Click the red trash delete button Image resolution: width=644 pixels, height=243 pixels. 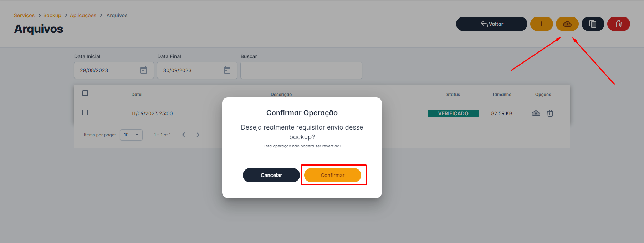pyautogui.click(x=618, y=24)
